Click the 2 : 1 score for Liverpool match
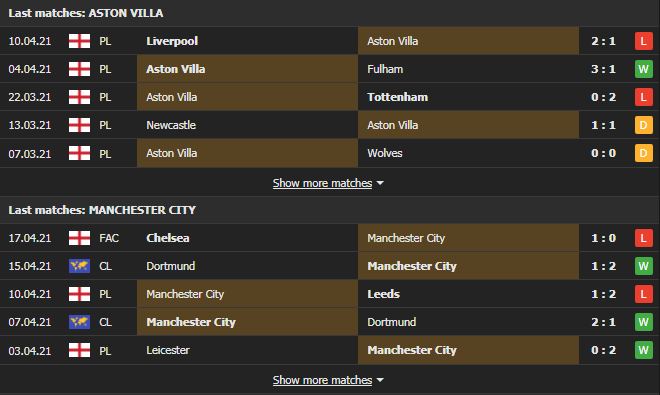The image size is (660, 395). pyautogui.click(x=603, y=41)
